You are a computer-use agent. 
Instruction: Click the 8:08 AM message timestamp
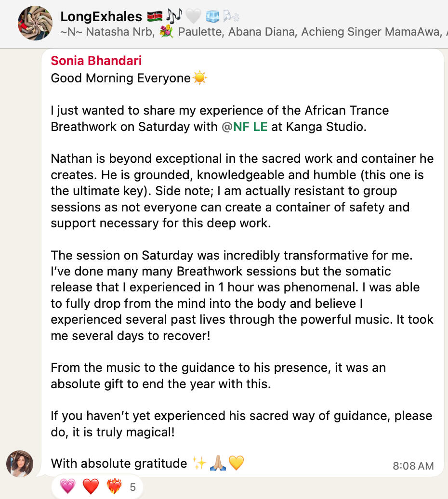pyautogui.click(x=413, y=466)
